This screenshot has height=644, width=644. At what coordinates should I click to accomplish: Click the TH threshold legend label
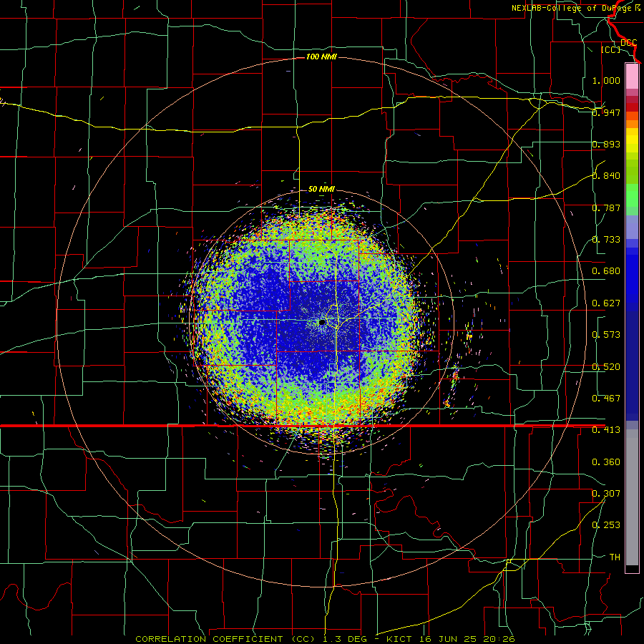click(615, 557)
